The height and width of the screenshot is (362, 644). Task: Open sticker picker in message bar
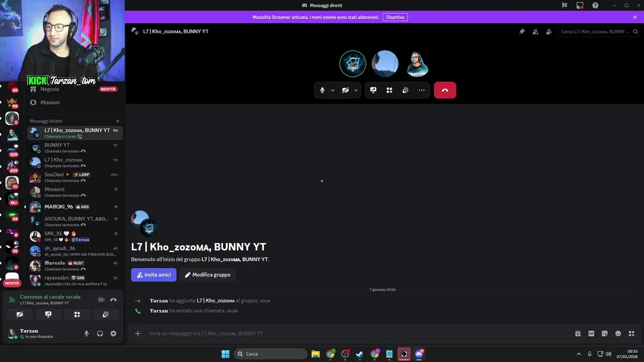pyautogui.click(x=605, y=333)
